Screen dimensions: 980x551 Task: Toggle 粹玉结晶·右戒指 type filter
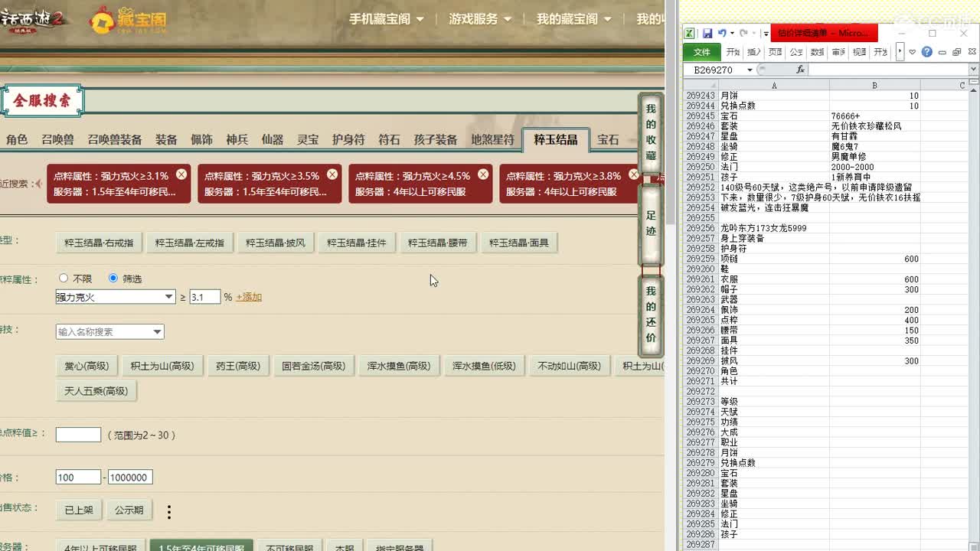click(x=99, y=243)
